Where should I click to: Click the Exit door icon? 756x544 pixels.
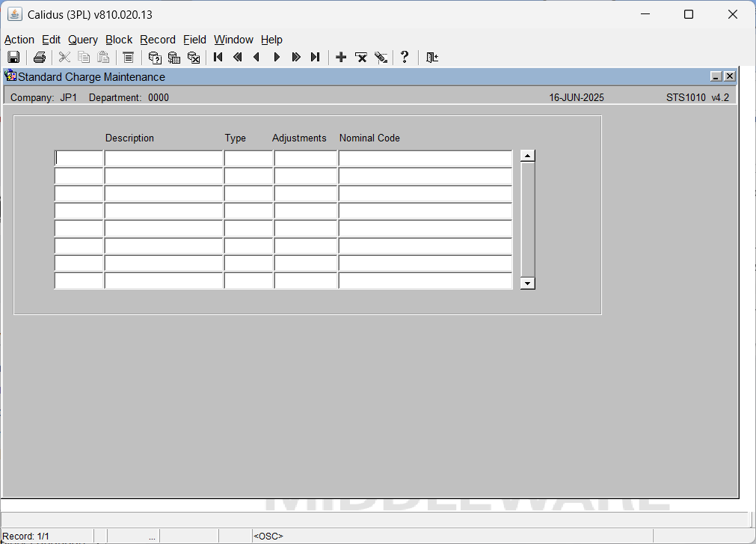pyautogui.click(x=432, y=58)
